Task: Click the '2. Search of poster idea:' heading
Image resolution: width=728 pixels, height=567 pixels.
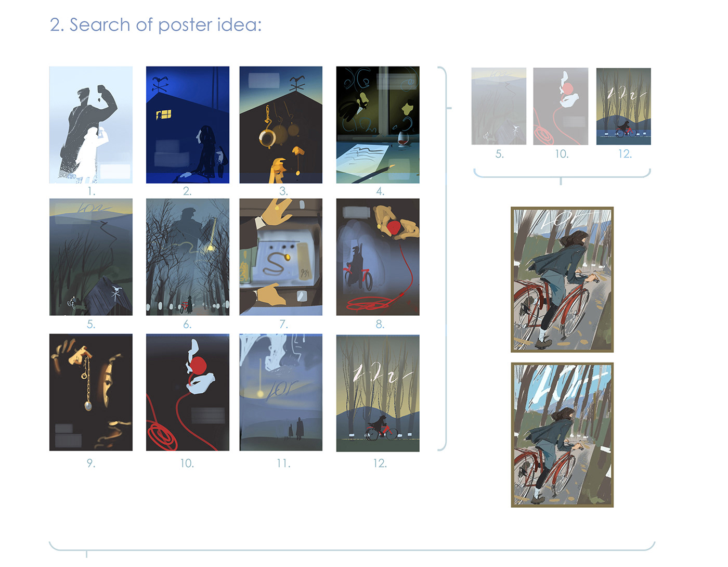Action: 155,24
